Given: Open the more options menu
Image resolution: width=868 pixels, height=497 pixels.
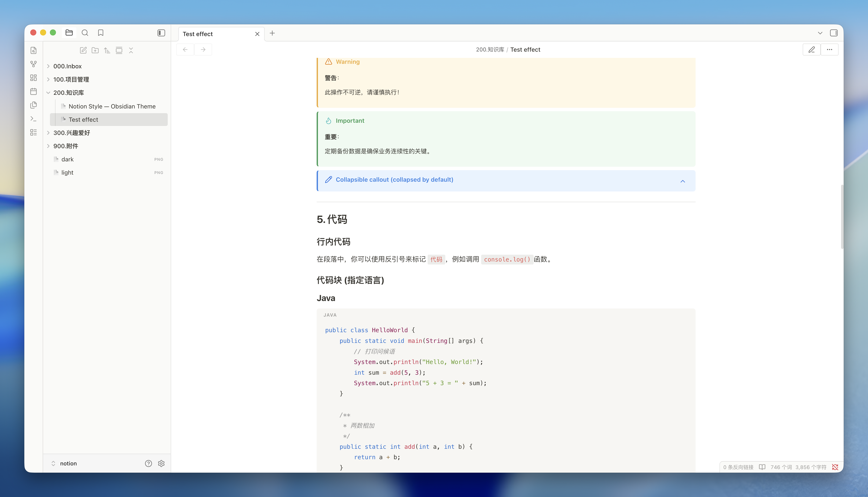Looking at the screenshot, I should 829,50.
